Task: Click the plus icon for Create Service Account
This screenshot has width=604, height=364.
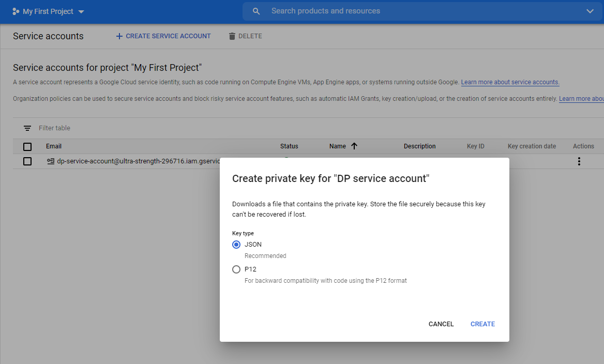Action: pyautogui.click(x=119, y=36)
